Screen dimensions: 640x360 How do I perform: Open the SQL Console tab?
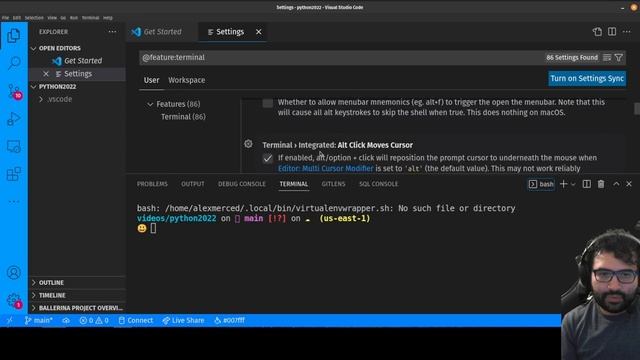[378, 184]
